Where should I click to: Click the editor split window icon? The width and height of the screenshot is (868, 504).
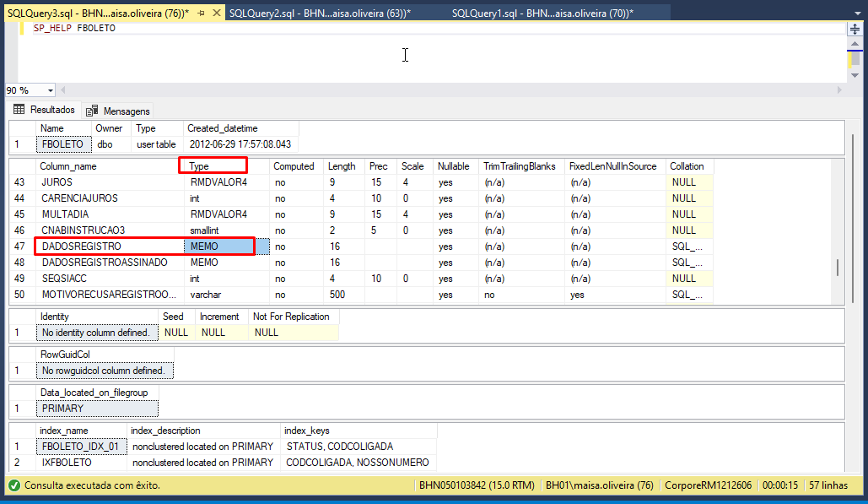855,30
